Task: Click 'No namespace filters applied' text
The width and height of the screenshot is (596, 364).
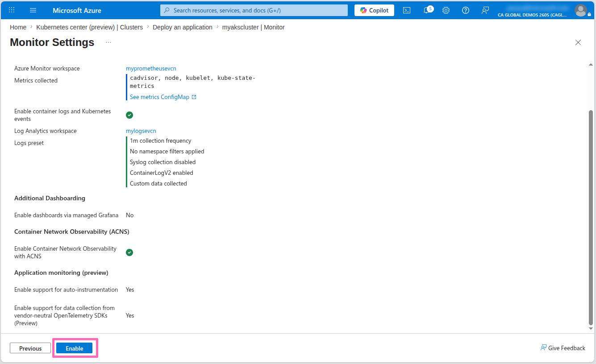Action: tap(167, 152)
